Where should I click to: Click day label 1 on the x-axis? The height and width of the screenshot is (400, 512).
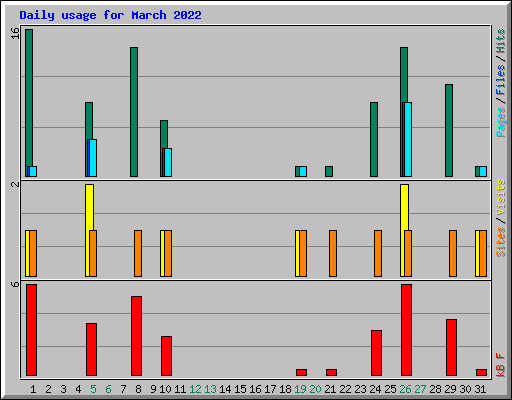coord(33,389)
